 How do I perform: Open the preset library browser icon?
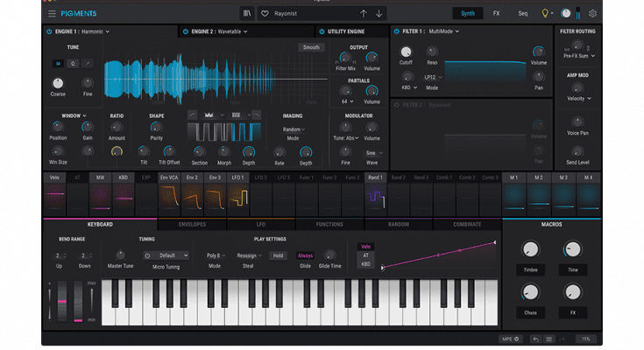point(246,14)
